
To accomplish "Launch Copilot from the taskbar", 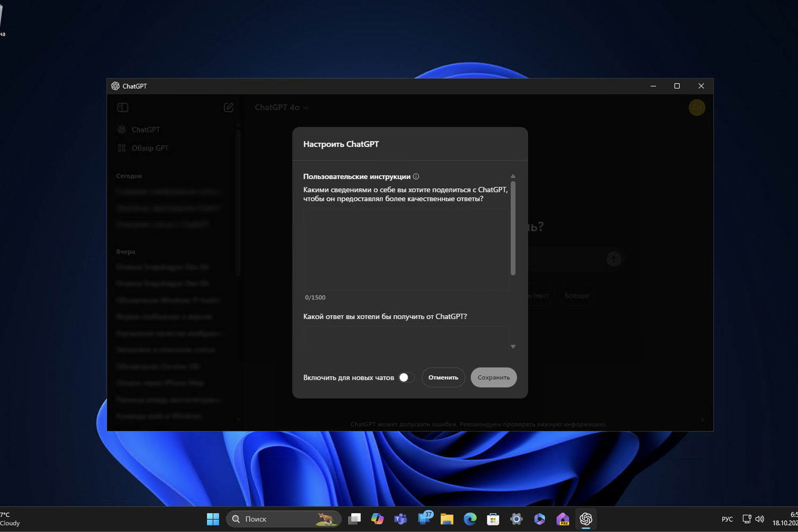I will (x=377, y=519).
